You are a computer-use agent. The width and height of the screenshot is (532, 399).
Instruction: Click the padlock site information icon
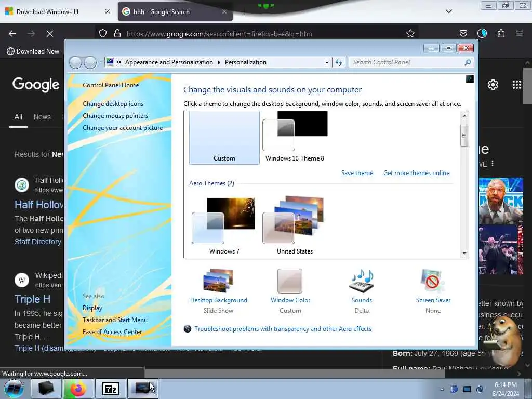pos(117,34)
